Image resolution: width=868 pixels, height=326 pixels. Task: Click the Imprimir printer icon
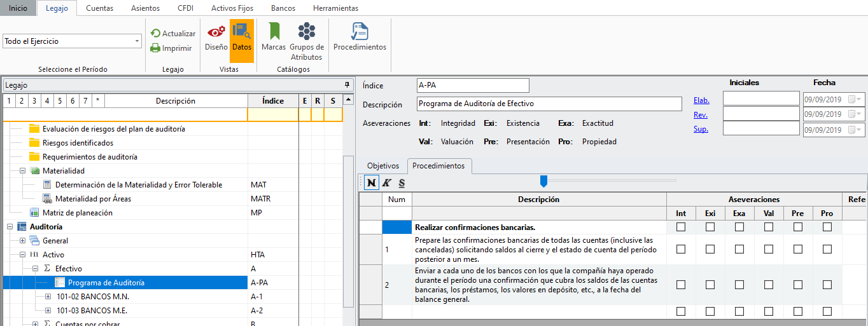155,48
